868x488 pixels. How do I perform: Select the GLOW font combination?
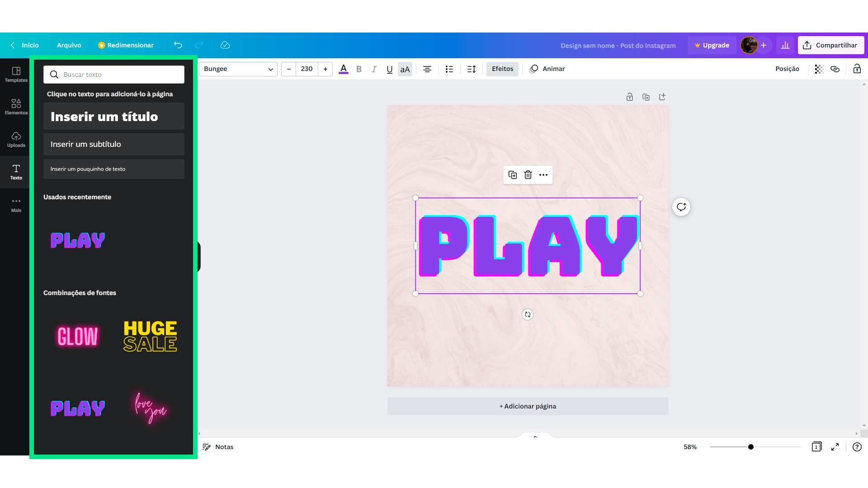click(78, 337)
